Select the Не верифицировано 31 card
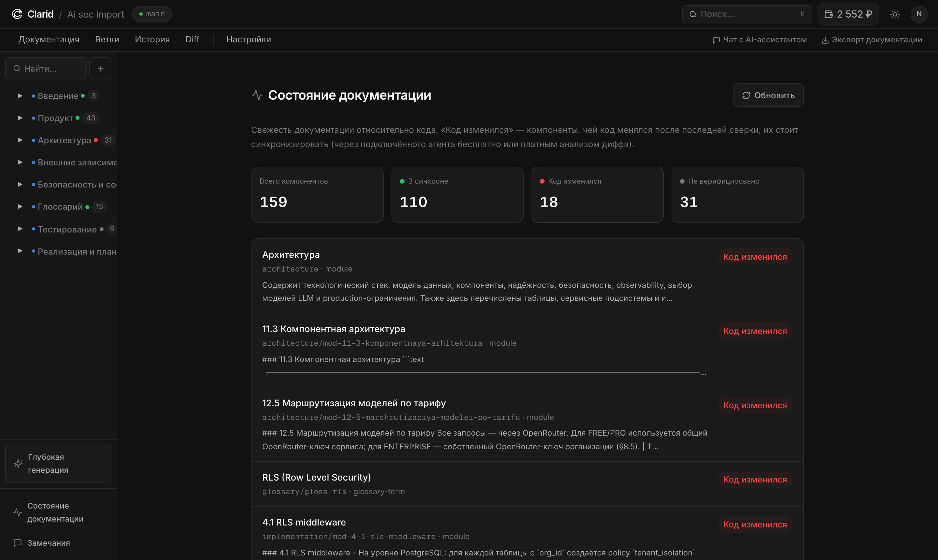 (x=737, y=195)
